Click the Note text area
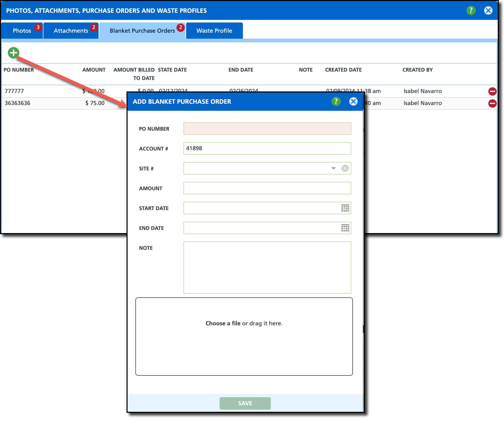The height and width of the screenshot is (428, 504). [x=267, y=267]
